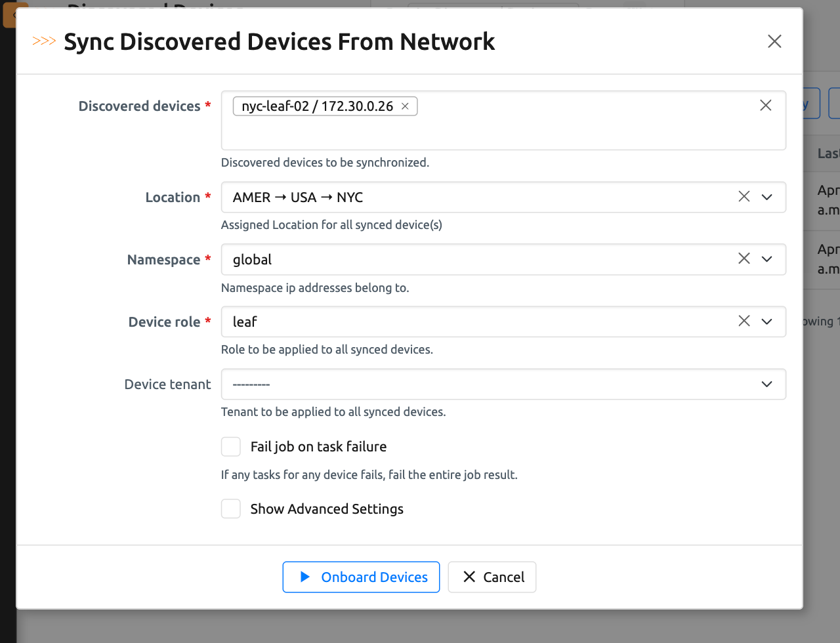Enable Fail job on task failure

click(231, 447)
